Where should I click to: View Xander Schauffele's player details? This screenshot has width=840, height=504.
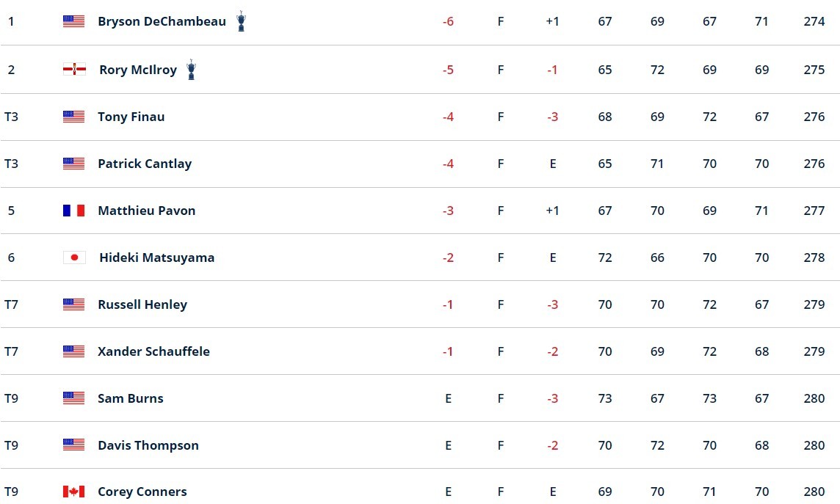pos(153,351)
